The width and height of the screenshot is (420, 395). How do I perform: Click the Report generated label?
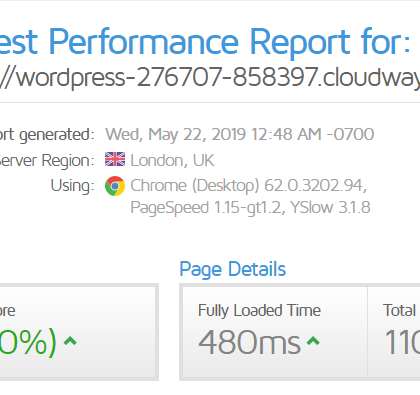click(47, 135)
